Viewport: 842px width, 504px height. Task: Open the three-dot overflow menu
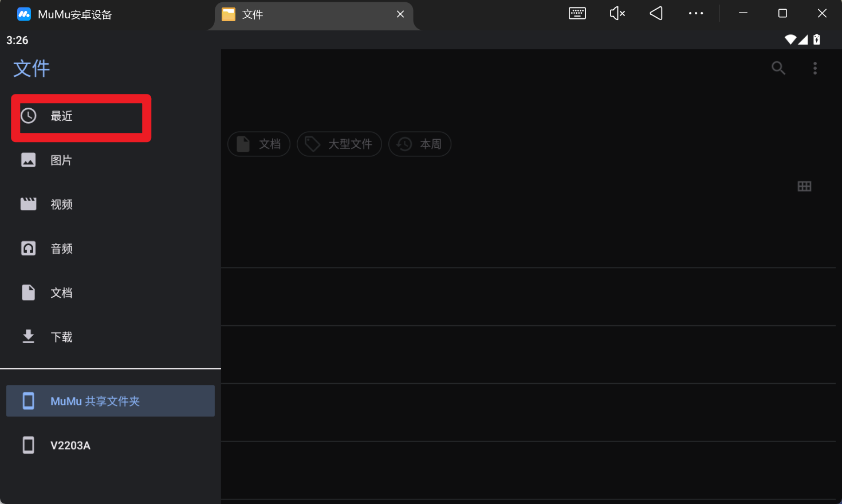point(815,68)
